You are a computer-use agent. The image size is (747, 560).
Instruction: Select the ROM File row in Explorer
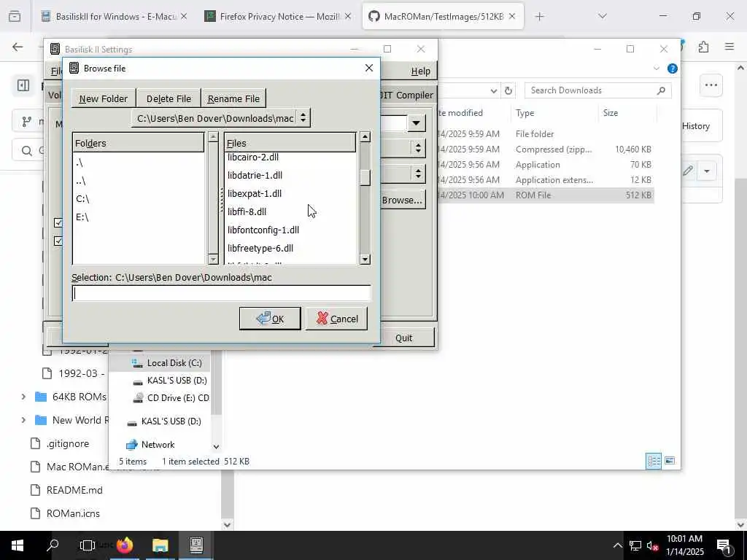[x=545, y=195]
